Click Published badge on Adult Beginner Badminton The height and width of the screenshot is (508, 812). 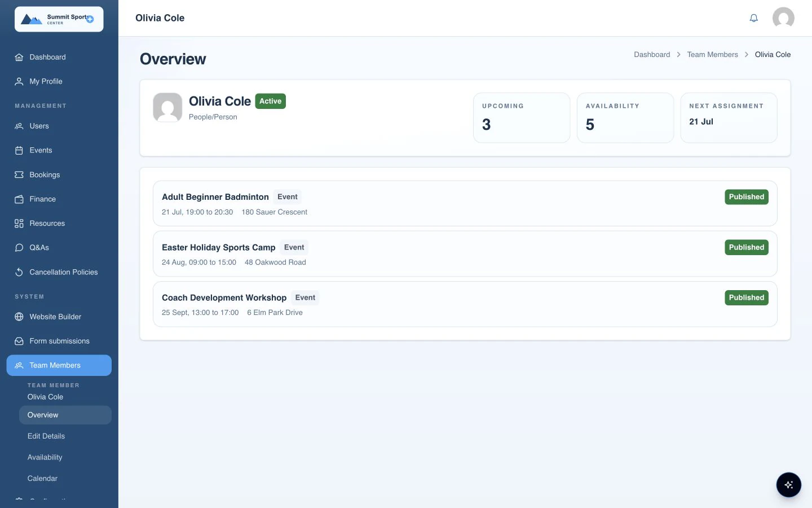[747, 197]
